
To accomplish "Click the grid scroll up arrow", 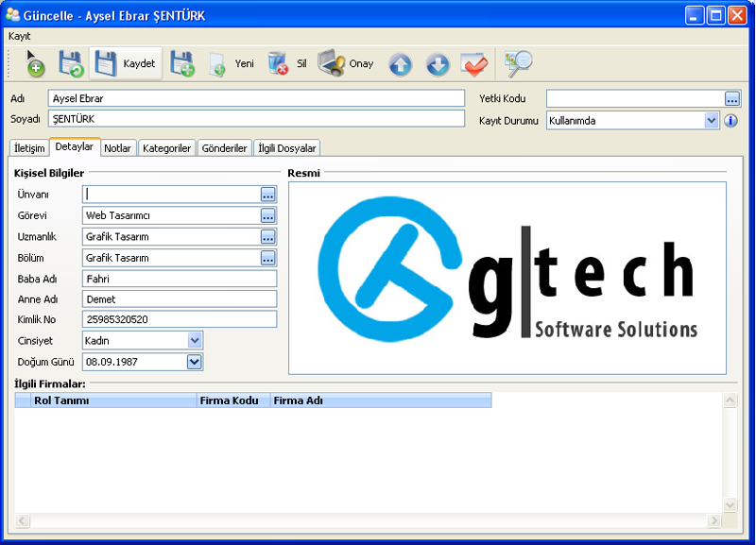I will [730, 400].
